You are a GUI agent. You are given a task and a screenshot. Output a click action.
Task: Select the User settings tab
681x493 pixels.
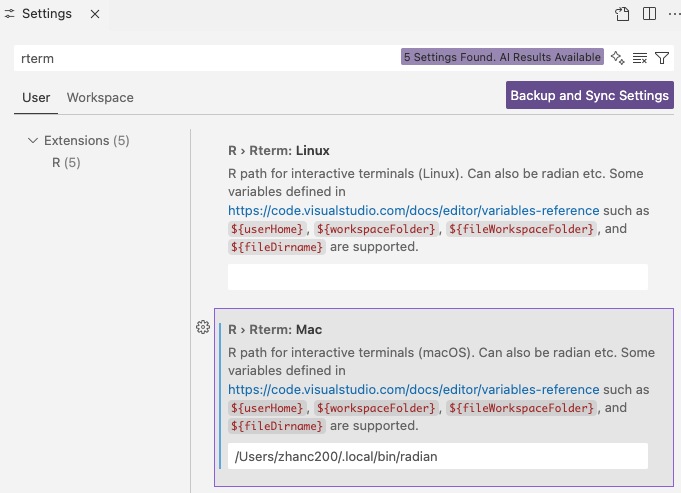(x=36, y=97)
